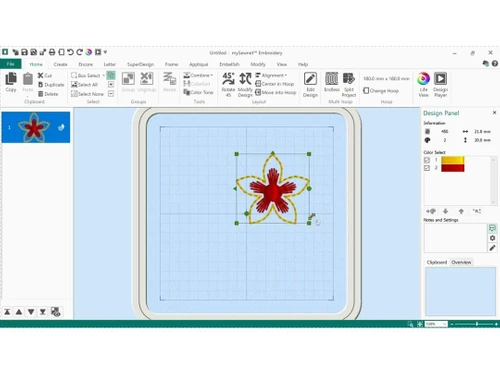500x375 pixels.
Task: Click the Undo arrow in quick access toolbar
Action: pyautogui.click(x=70, y=52)
